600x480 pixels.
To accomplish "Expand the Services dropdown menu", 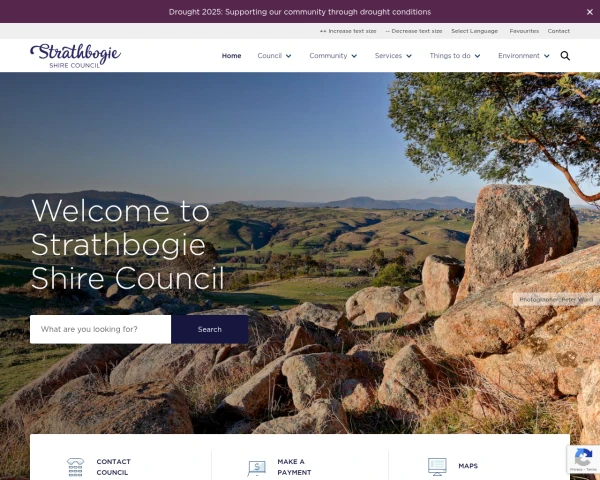I will point(393,56).
